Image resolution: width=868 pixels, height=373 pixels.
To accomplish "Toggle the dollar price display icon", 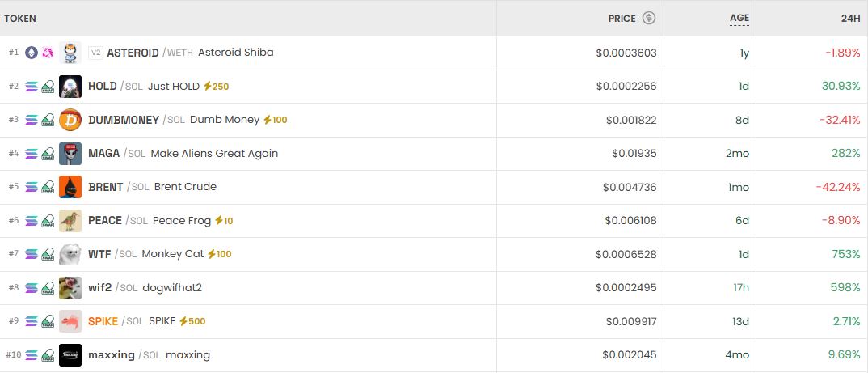I will (649, 18).
